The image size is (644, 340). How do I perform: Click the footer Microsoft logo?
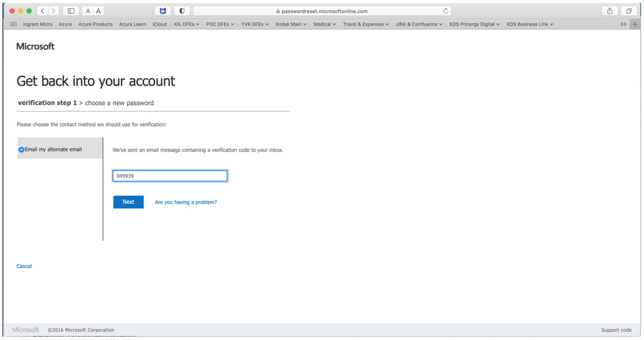[26, 330]
